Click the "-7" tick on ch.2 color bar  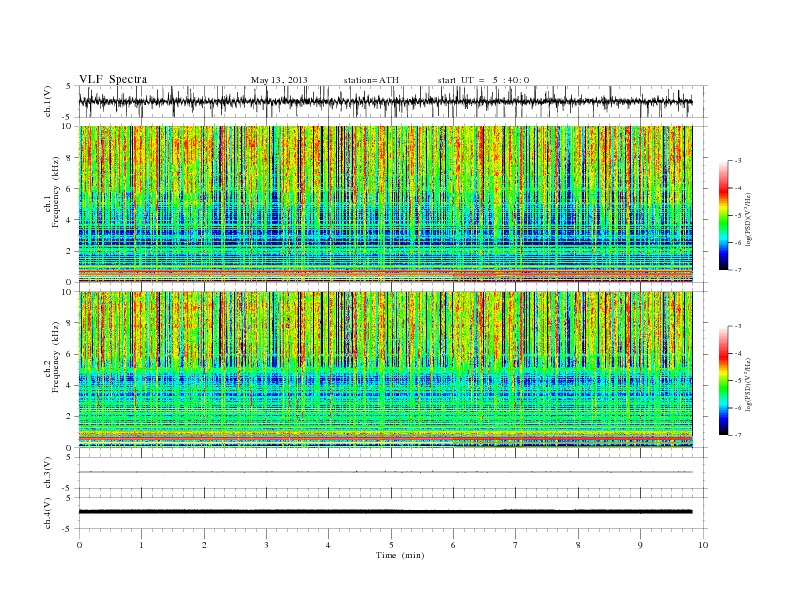(737, 435)
